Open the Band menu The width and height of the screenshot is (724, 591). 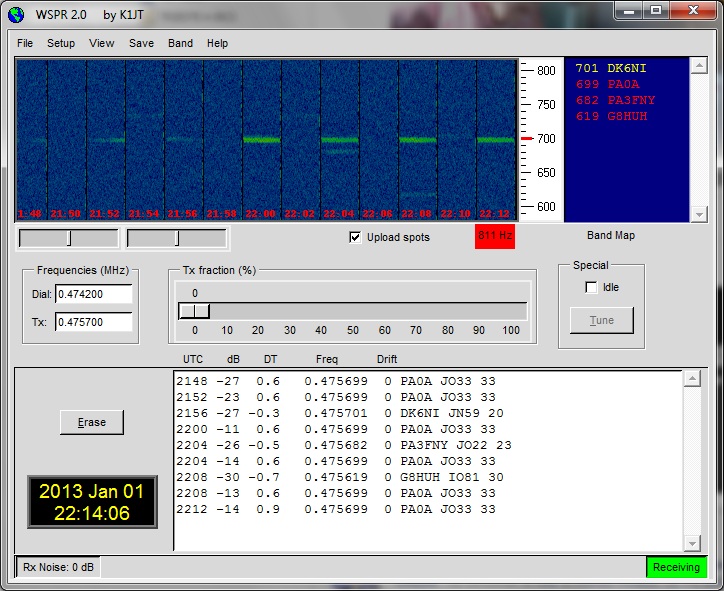[181, 43]
